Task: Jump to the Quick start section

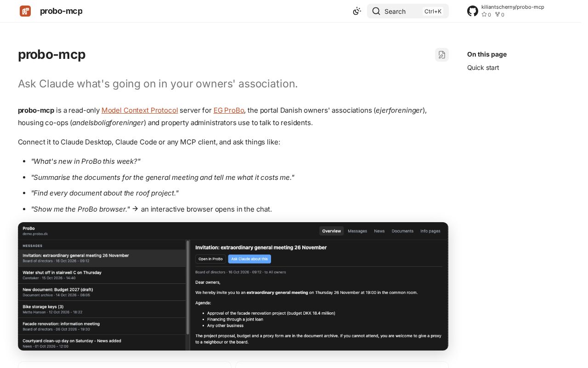Action: [483, 68]
